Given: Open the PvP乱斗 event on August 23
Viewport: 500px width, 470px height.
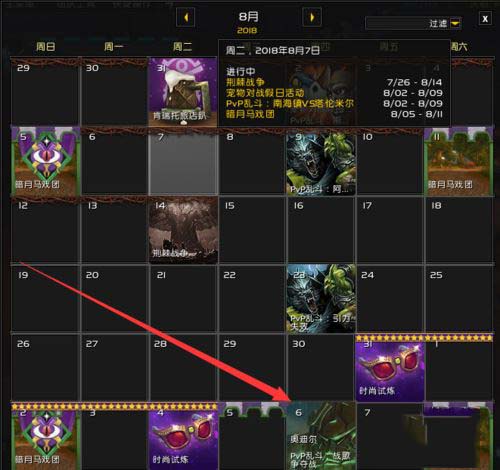Looking at the screenshot, I should [321, 299].
